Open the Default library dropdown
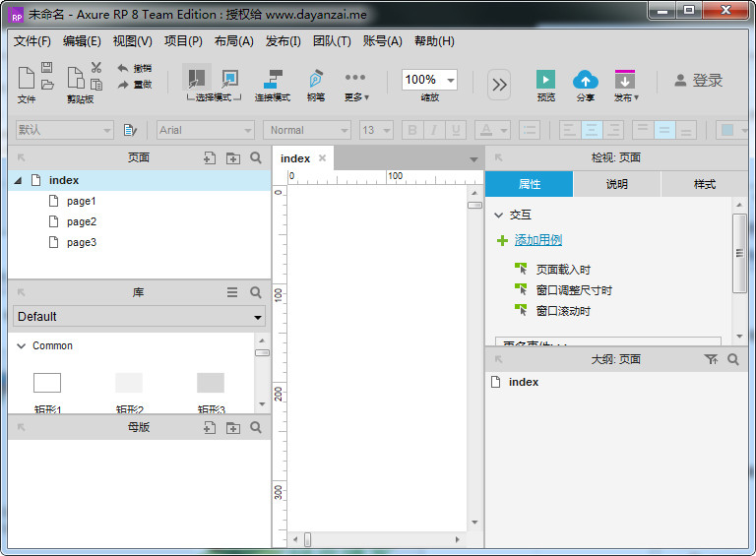 tap(140, 317)
